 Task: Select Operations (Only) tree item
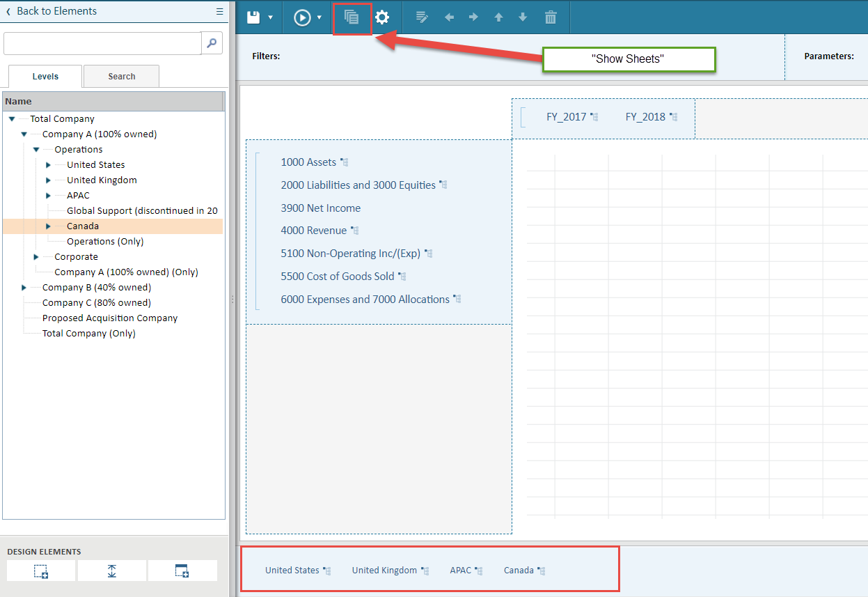(105, 242)
